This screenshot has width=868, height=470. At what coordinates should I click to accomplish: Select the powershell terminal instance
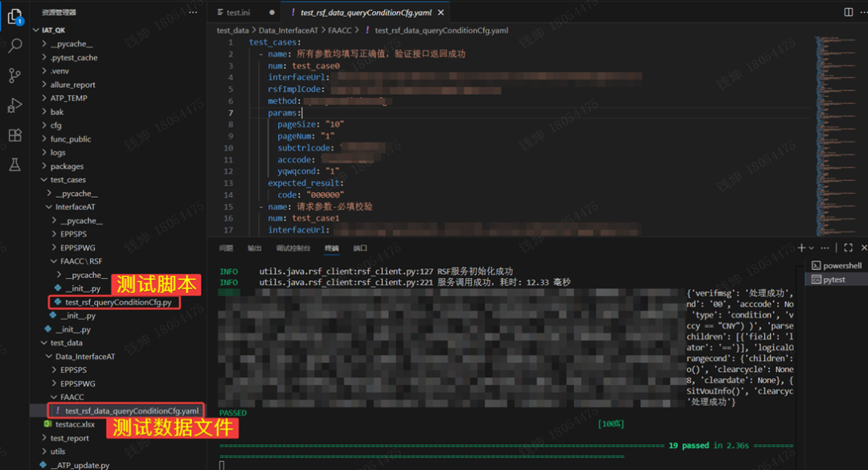836,265
